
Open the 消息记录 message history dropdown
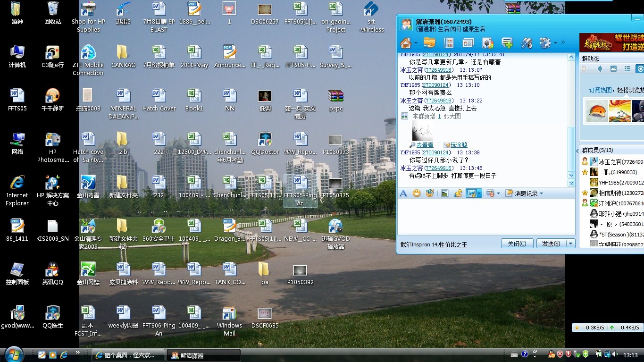point(525,193)
